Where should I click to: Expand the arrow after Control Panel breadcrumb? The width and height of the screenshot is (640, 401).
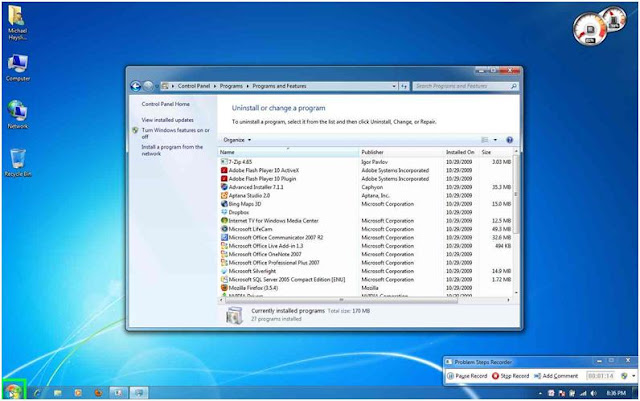[x=215, y=86]
